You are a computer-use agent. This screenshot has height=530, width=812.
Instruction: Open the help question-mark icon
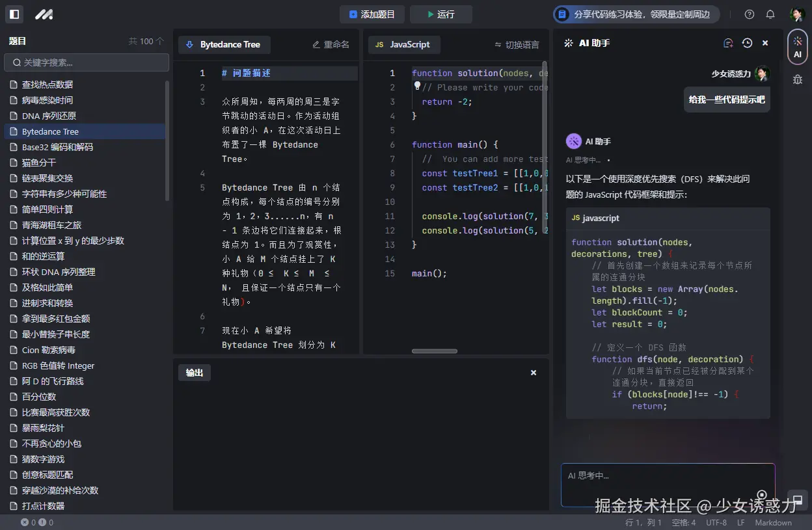(749, 14)
